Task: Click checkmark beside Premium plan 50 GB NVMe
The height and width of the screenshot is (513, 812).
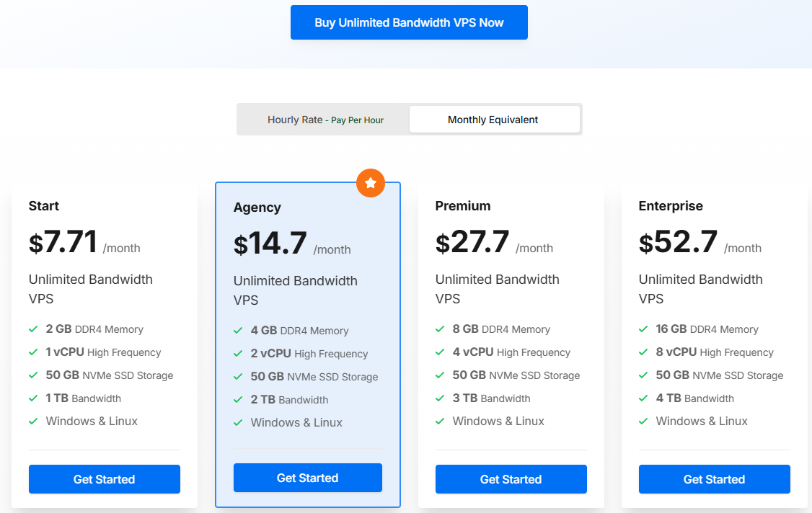Action: click(x=440, y=375)
